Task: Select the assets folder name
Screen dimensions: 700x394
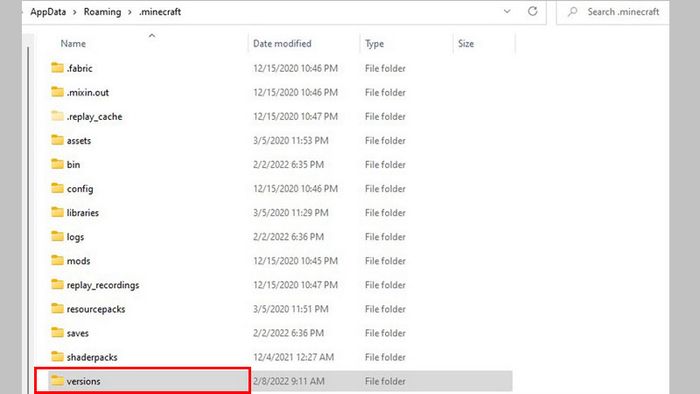Action: click(x=79, y=141)
